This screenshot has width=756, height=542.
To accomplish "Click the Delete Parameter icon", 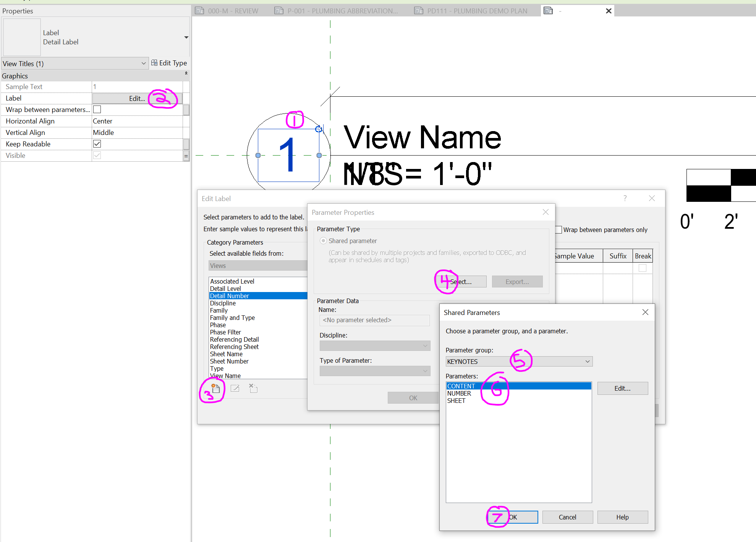I will (x=253, y=389).
